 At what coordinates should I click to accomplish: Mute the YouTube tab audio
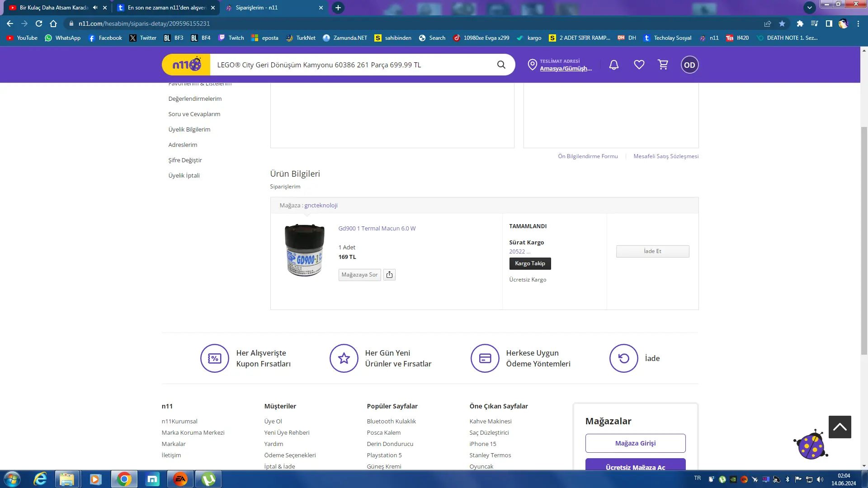click(95, 8)
